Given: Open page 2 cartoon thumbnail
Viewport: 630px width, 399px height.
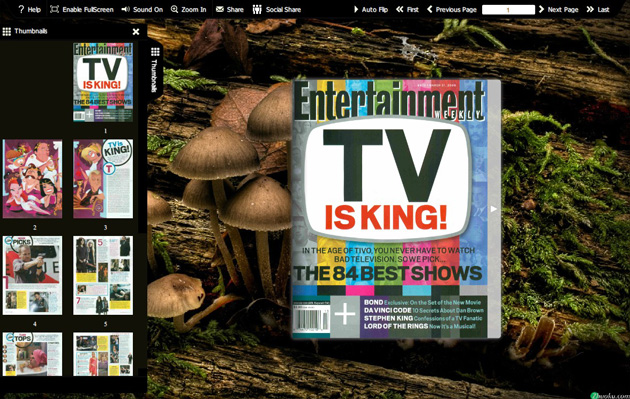Looking at the screenshot, I should (33, 179).
